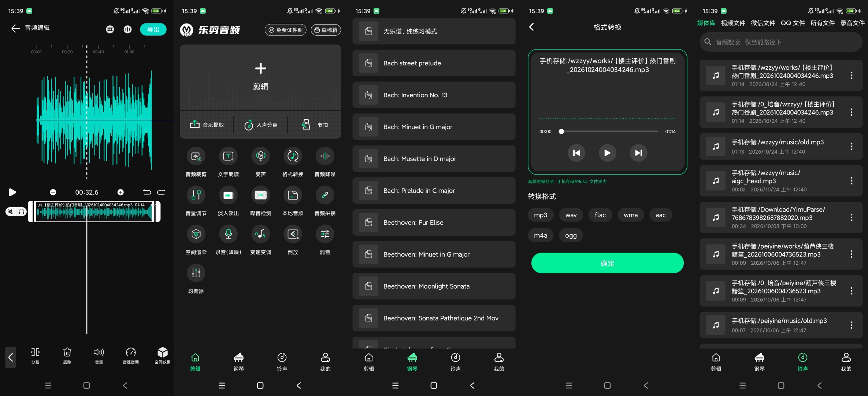
Task: Collapse the editor toolbar with left chevron
Action: pos(11,357)
